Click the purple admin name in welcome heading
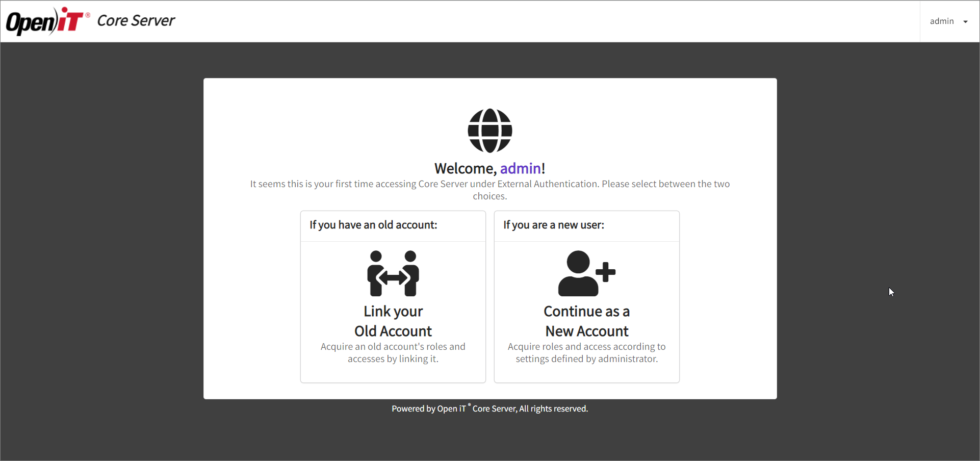The image size is (980, 461). [521, 168]
